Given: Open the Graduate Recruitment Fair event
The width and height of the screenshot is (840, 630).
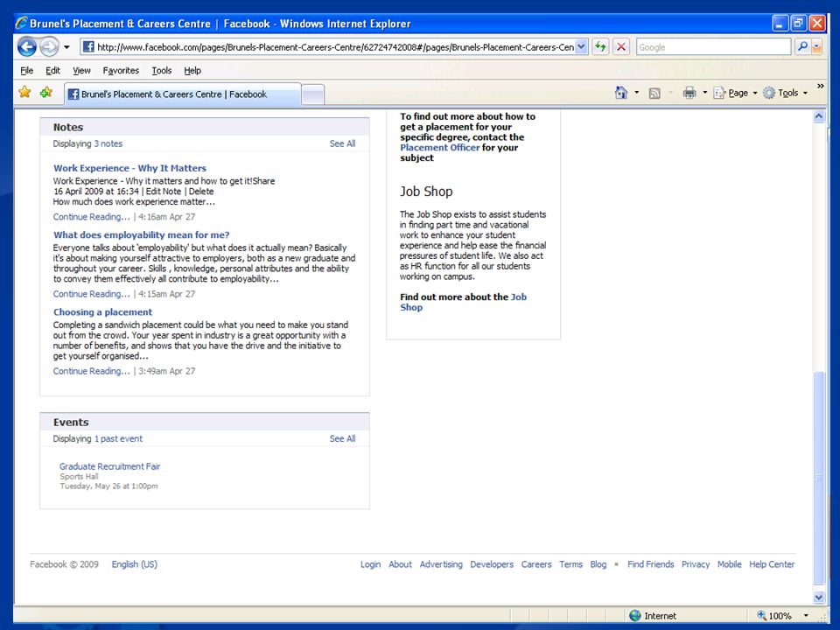Looking at the screenshot, I should pyautogui.click(x=110, y=466).
